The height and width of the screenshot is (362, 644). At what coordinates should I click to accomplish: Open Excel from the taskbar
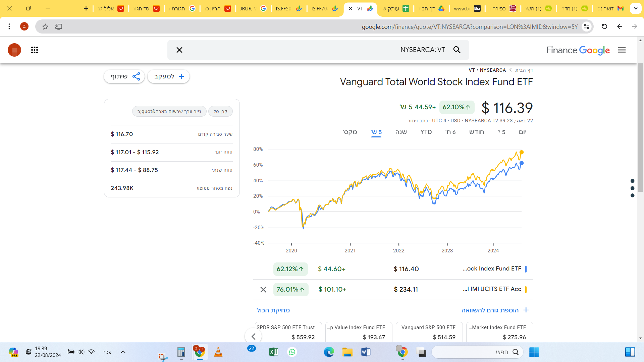point(274,352)
